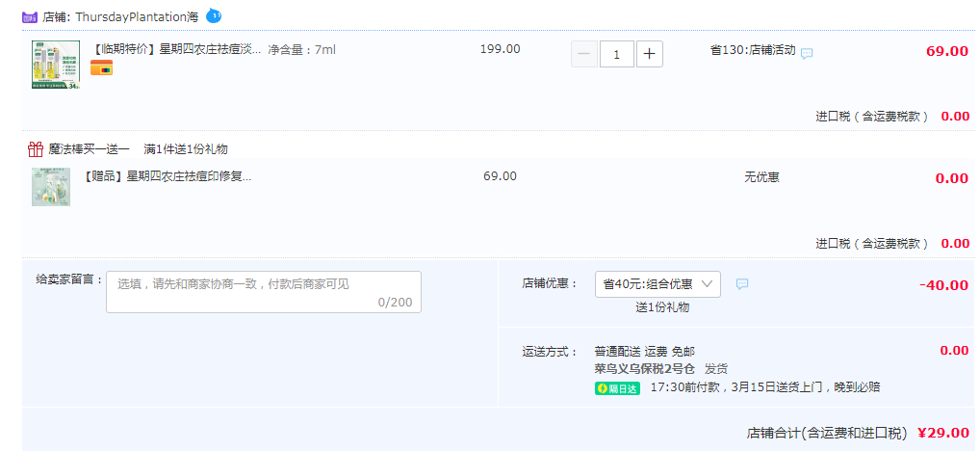Image resolution: width=980 pixels, height=451 pixels.
Task: Open the 省40元:组合优惠 dropdown
Action: click(658, 284)
